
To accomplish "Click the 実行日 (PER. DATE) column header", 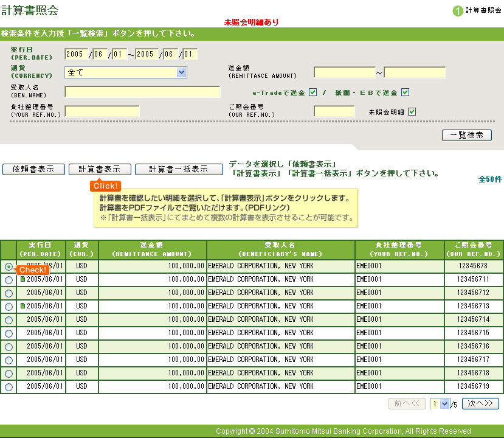I will click(41, 249).
